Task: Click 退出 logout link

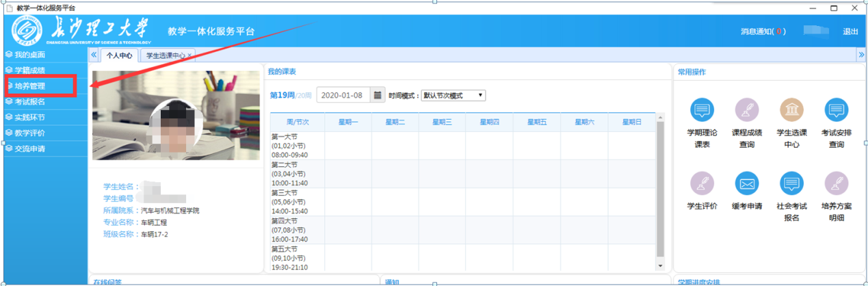Action: click(x=850, y=31)
